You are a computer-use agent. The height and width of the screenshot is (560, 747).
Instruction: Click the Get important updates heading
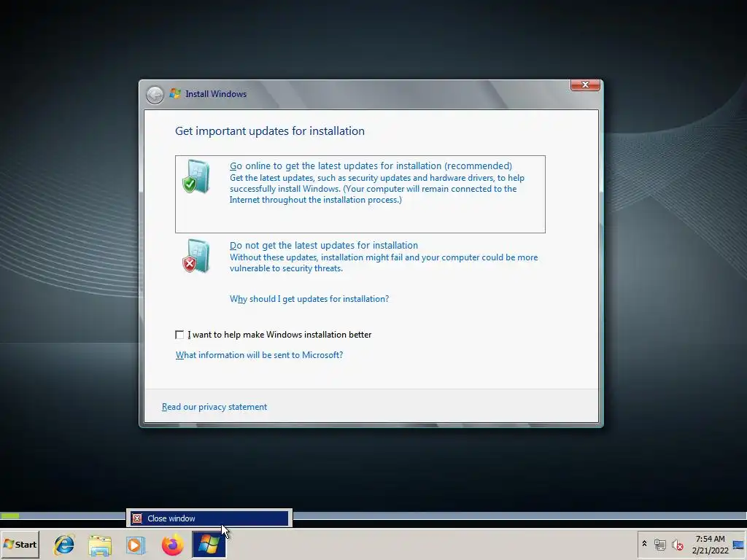coord(270,131)
